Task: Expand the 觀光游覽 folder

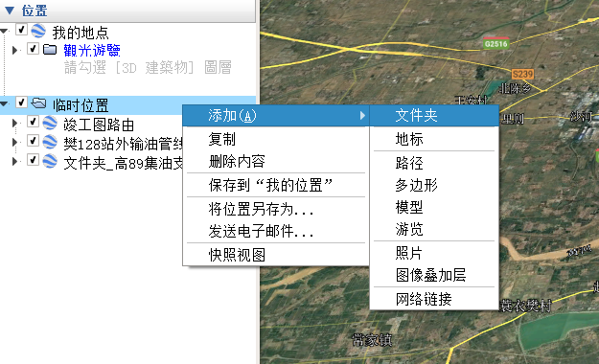Action: click(x=15, y=50)
